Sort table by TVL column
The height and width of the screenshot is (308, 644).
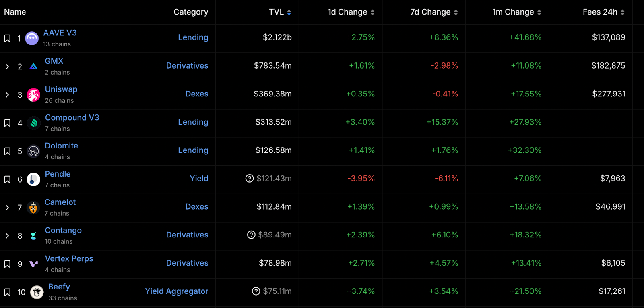(x=280, y=12)
